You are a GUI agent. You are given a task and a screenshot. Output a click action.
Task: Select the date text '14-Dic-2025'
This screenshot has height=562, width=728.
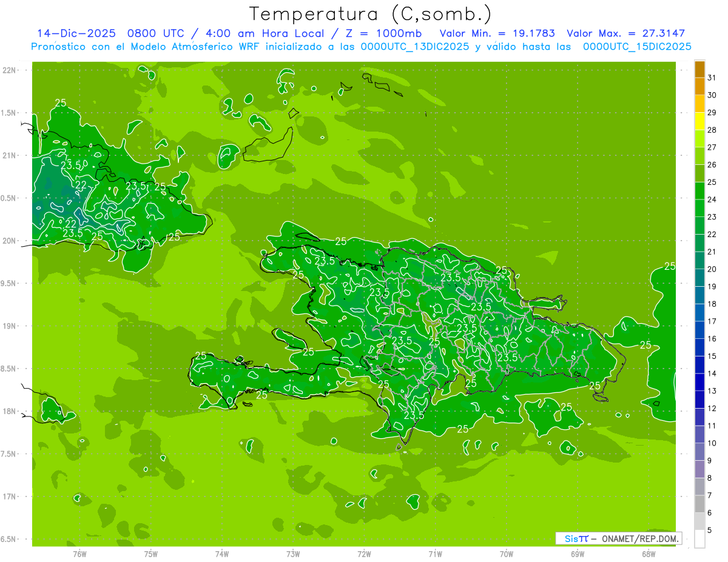click(76, 33)
